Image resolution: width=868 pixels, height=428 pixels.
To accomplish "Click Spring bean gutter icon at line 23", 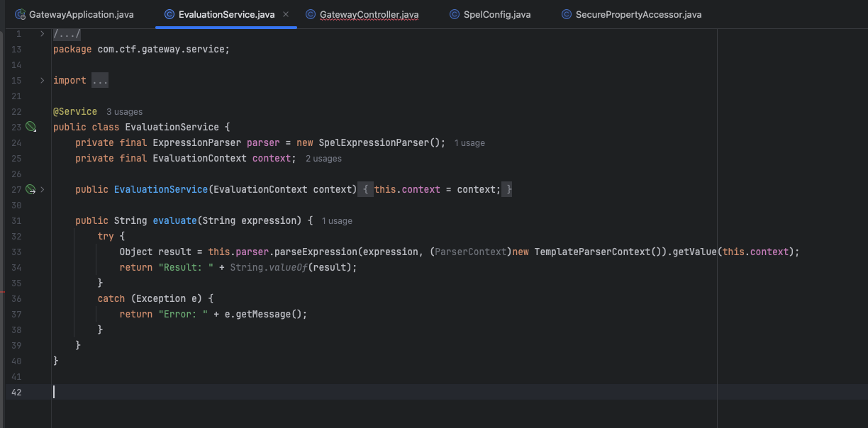I will [x=30, y=127].
